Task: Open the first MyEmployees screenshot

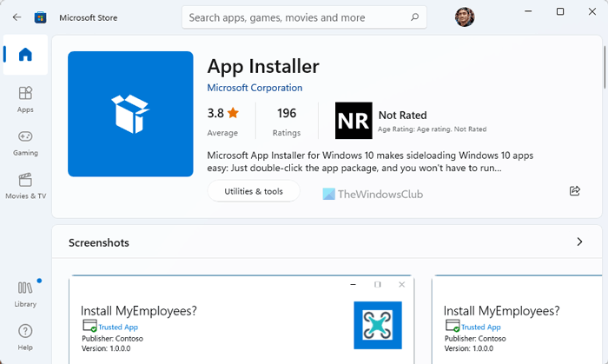Action: pyautogui.click(x=241, y=320)
